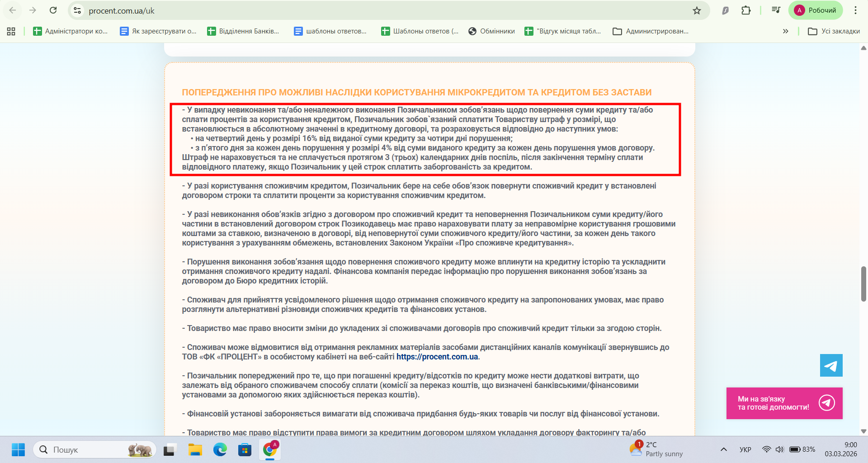Go back to the previous page
The width and height of the screenshot is (868, 463).
pyautogui.click(x=13, y=10)
